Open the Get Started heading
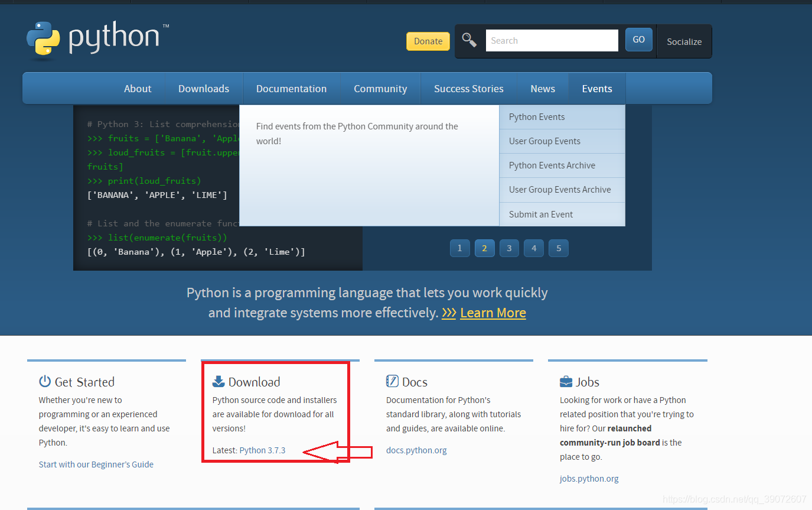 point(84,382)
